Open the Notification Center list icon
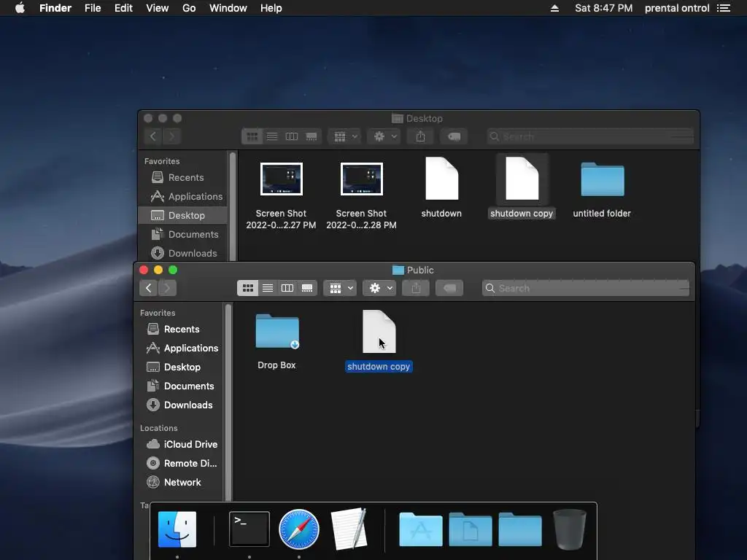 tap(724, 8)
